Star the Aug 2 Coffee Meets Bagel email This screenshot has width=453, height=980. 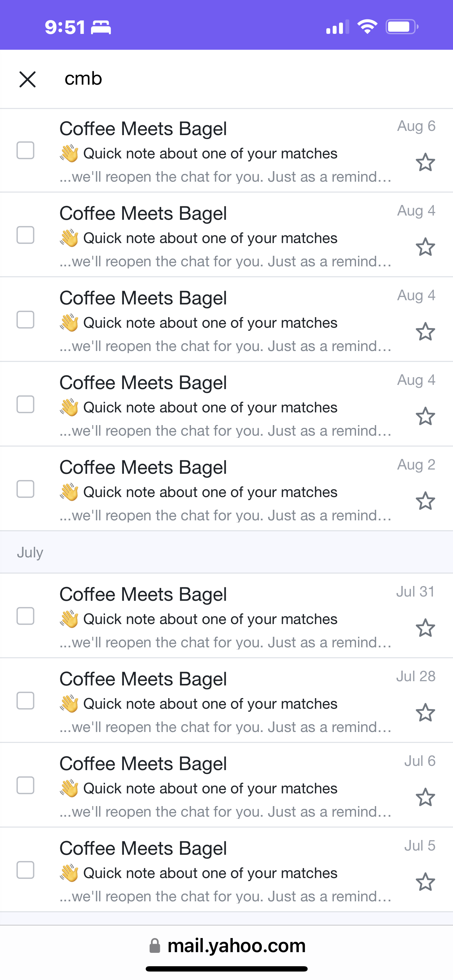tap(425, 501)
